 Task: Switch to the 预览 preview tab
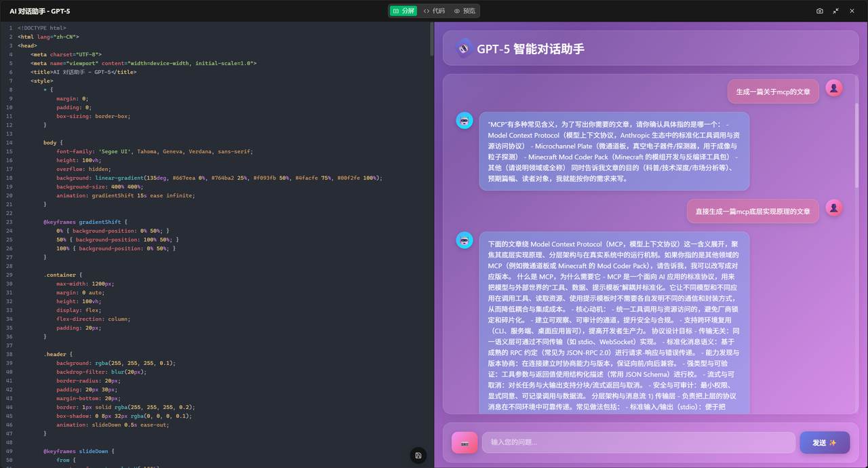point(465,11)
